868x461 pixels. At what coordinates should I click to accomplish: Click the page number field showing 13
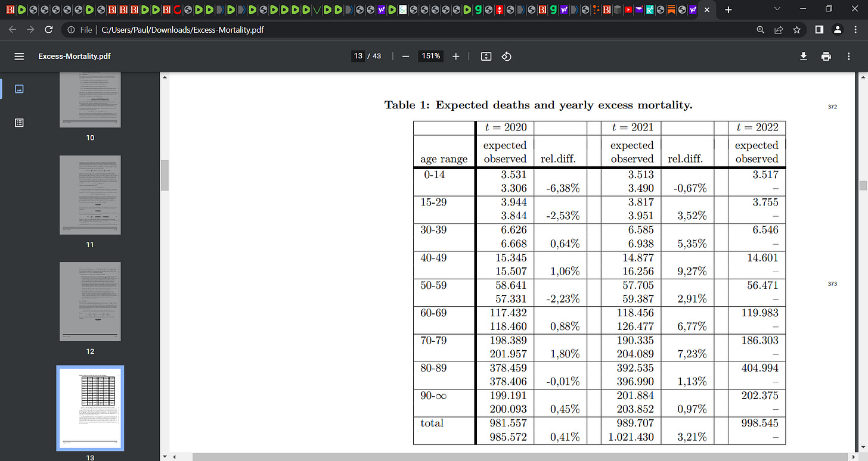coord(358,56)
